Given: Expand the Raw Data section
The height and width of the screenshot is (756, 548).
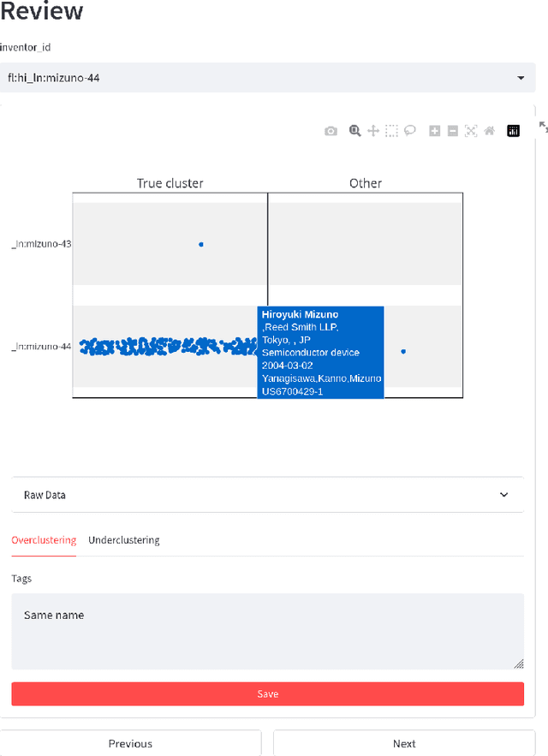Looking at the screenshot, I should [x=267, y=495].
